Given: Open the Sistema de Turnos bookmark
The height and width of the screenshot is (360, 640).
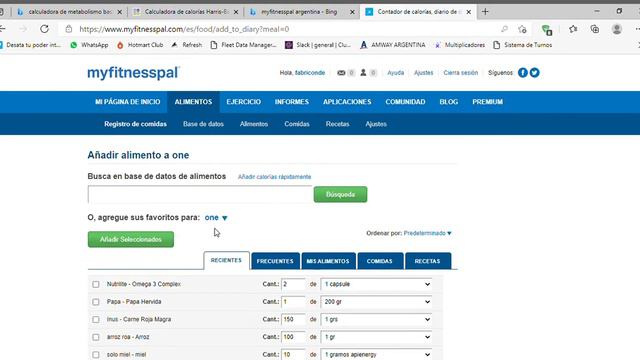Looking at the screenshot, I should (522, 45).
